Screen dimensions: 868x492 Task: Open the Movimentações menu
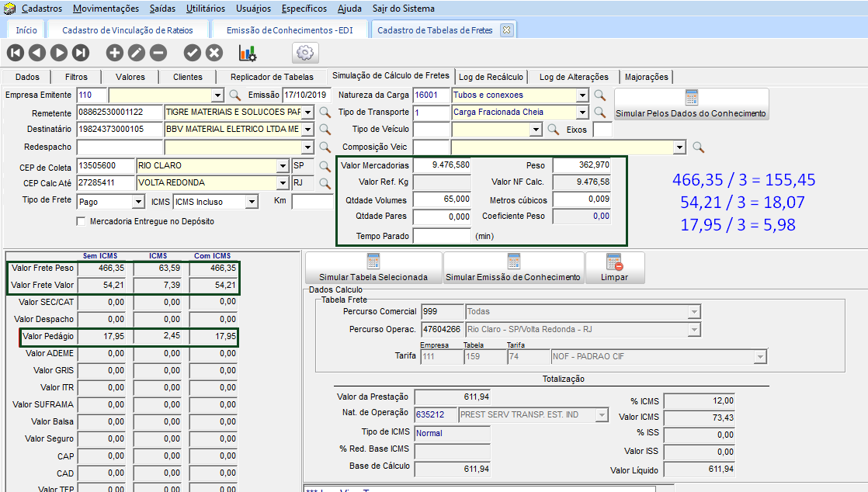pyautogui.click(x=106, y=9)
